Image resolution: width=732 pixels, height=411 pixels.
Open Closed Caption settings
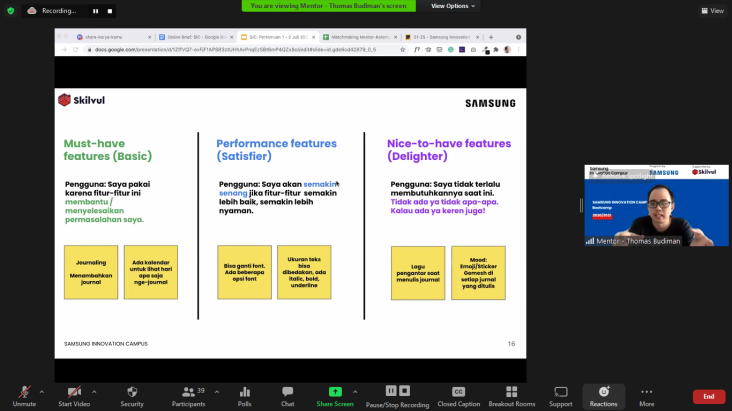pos(458,396)
